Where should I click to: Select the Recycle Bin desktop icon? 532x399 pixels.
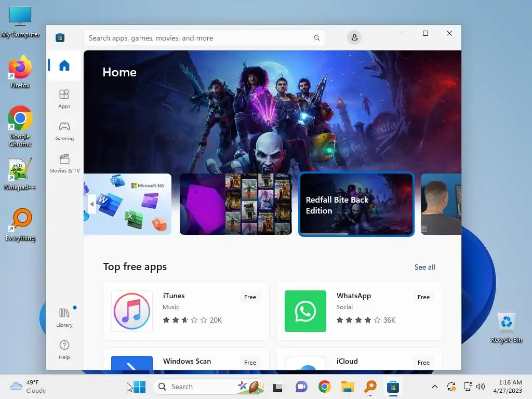click(507, 328)
